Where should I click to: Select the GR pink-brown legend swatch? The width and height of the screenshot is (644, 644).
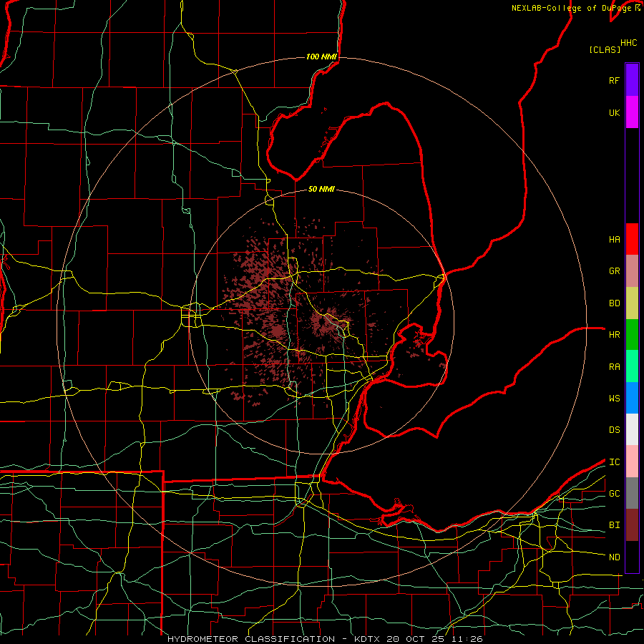[632, 270]
